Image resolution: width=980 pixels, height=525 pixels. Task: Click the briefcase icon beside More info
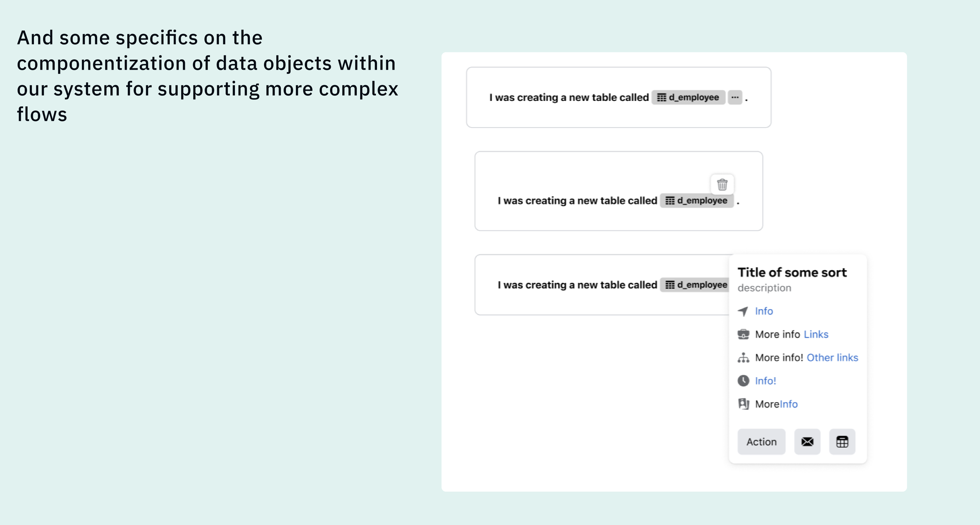tap(743, 334)
